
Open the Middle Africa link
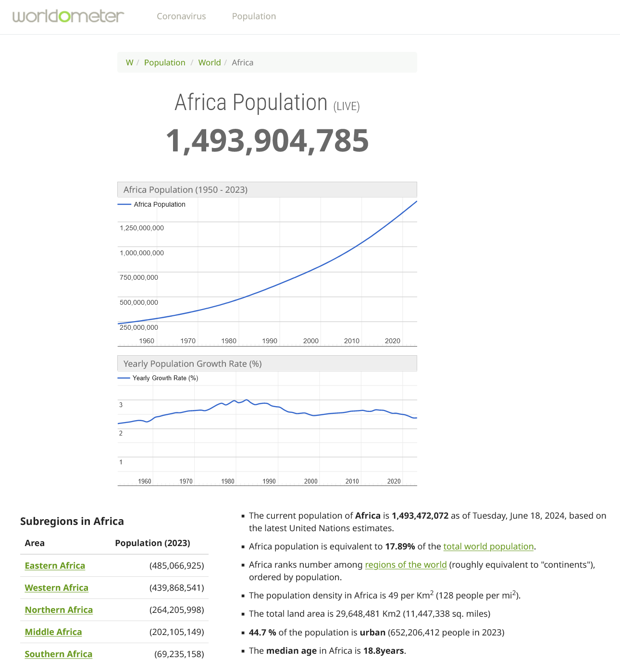(x=53, y=632)
